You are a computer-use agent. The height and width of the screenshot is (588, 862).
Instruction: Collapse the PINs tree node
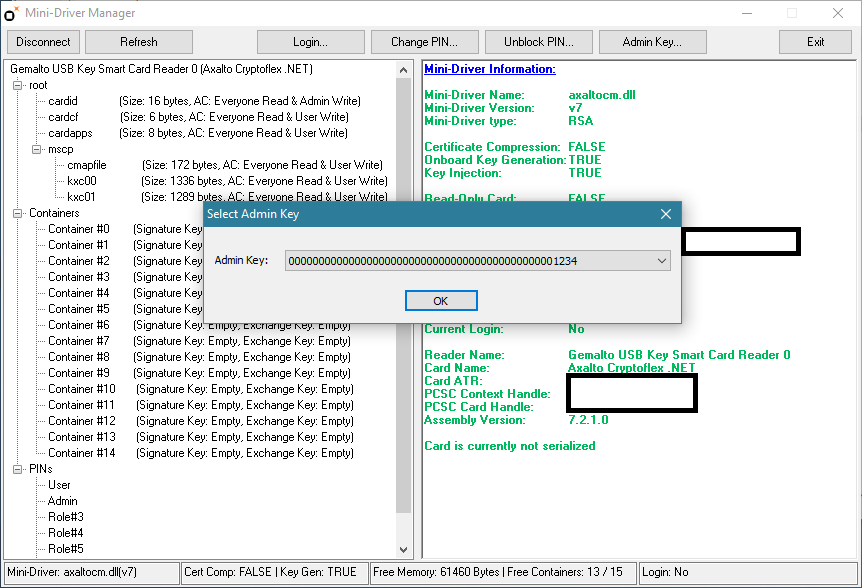pyautogui.click(x=18, y=469)
